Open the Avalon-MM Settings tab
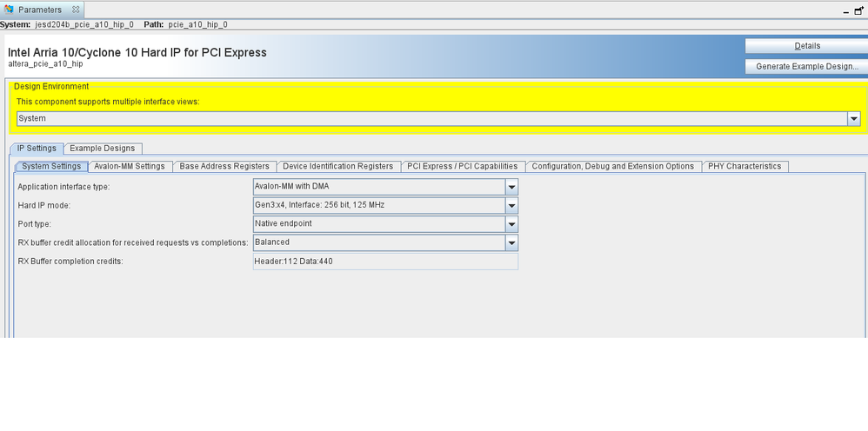868x431 pixels. click(130, 167)
